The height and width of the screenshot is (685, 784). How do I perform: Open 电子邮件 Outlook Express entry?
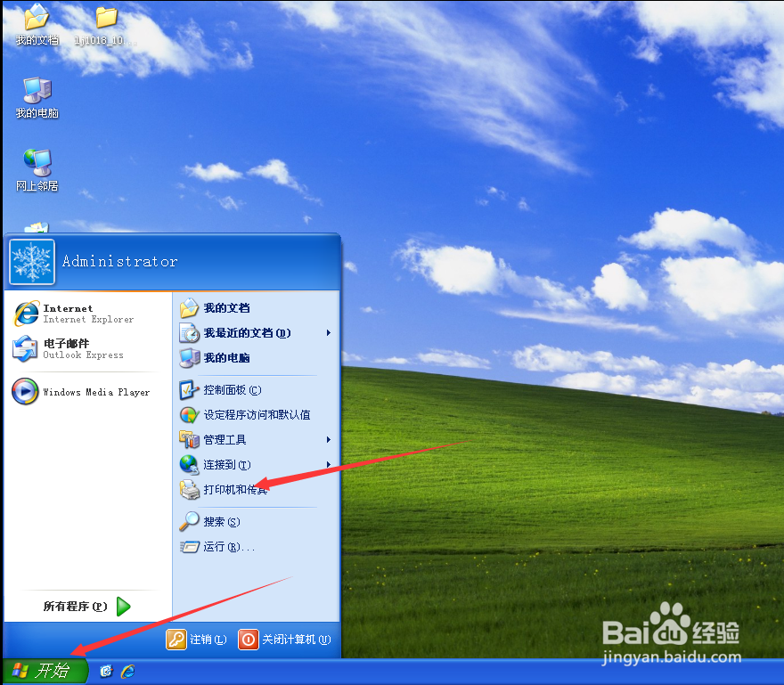click(x=88, y=348)
